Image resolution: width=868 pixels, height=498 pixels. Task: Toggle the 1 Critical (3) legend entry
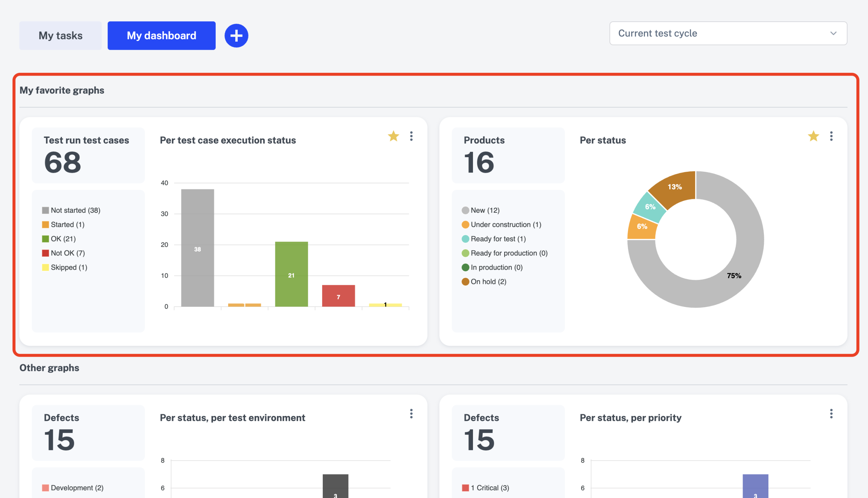(x=485, y=488)
